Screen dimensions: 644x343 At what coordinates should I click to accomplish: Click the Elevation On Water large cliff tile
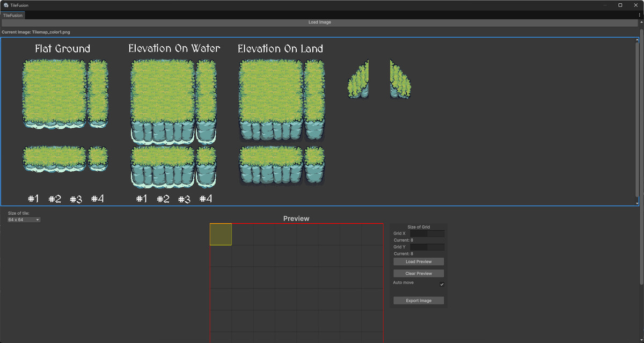click(x=163, y=102)
